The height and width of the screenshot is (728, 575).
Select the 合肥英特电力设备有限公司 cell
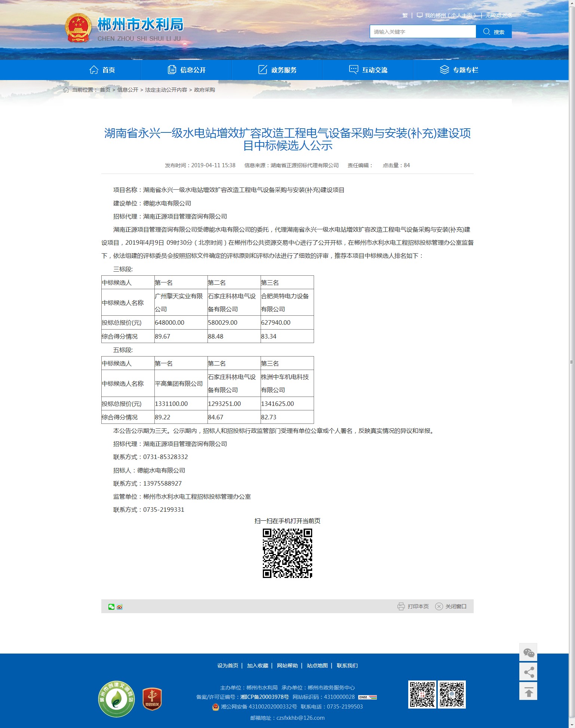pos(287,303)
